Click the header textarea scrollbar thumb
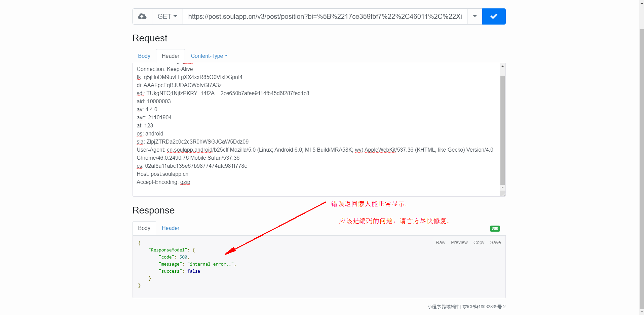 click(502, 130)
